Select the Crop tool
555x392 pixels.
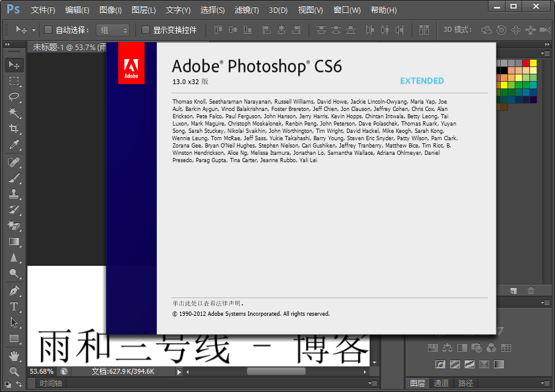(14, 129)
